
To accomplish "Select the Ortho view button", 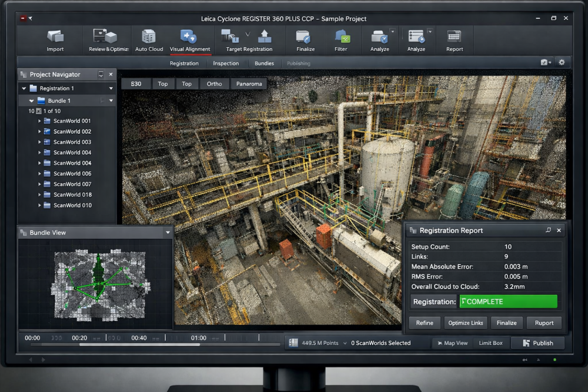I will (x=214, y=84).
